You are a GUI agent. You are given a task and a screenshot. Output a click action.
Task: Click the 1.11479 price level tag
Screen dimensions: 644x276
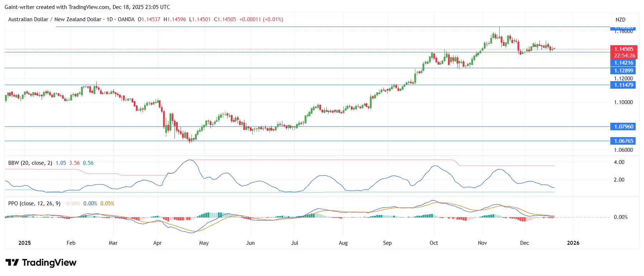[x=624, y=85]
